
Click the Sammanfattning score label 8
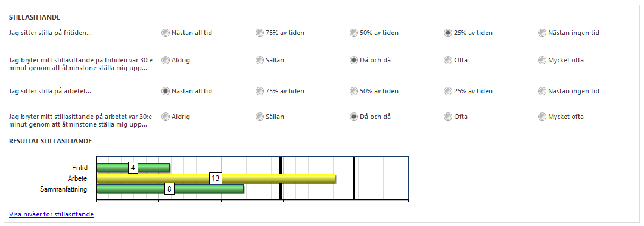click(169, 189)
